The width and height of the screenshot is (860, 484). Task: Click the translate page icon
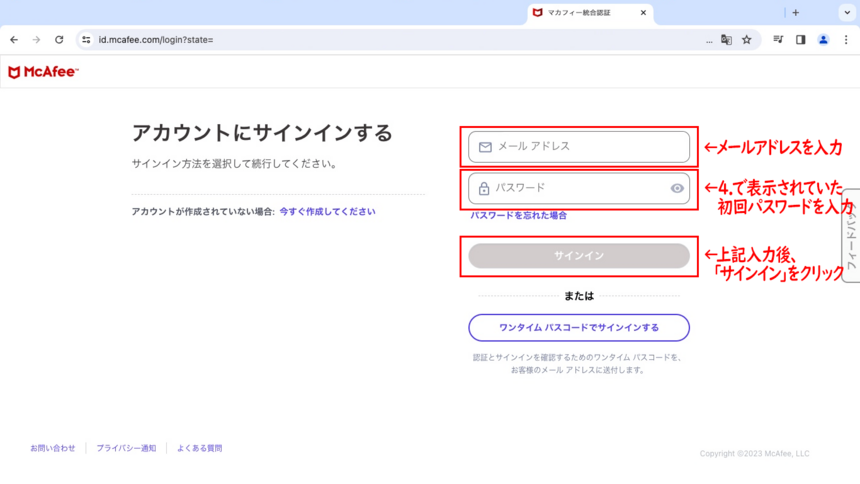point(726,40)
